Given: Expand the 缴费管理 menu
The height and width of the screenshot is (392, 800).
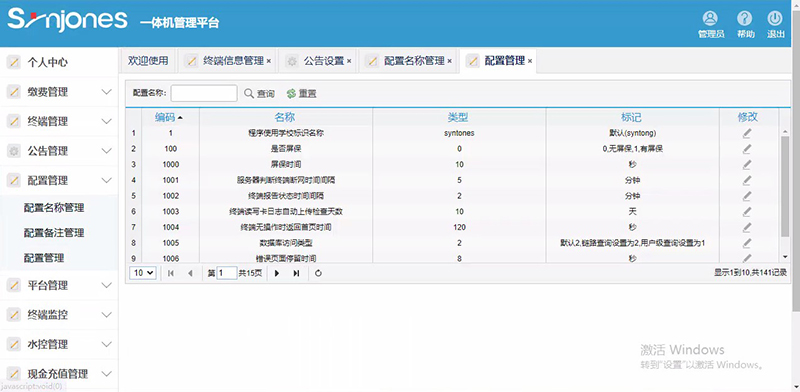Looking at the screenshot, I should click(107, 92).
